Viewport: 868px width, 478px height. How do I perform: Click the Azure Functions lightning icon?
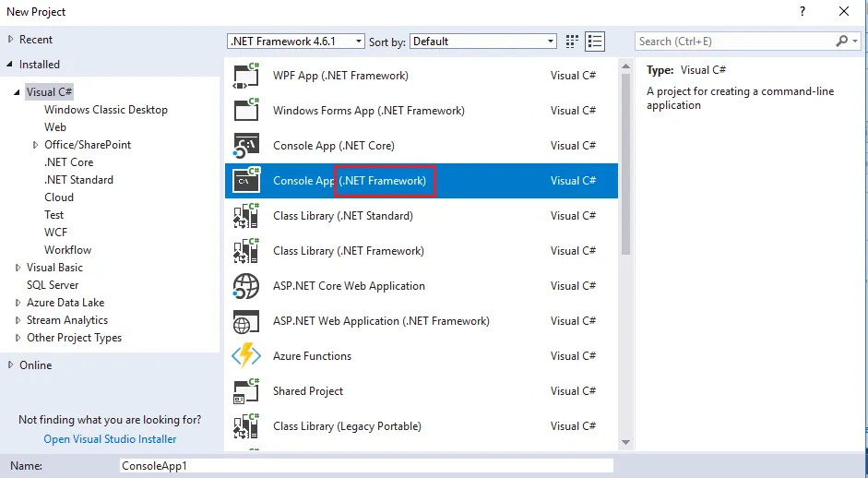[x=246, y=355]
